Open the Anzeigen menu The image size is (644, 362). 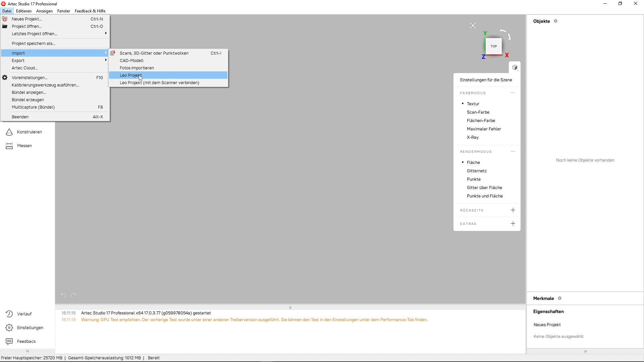pos(44,11)
